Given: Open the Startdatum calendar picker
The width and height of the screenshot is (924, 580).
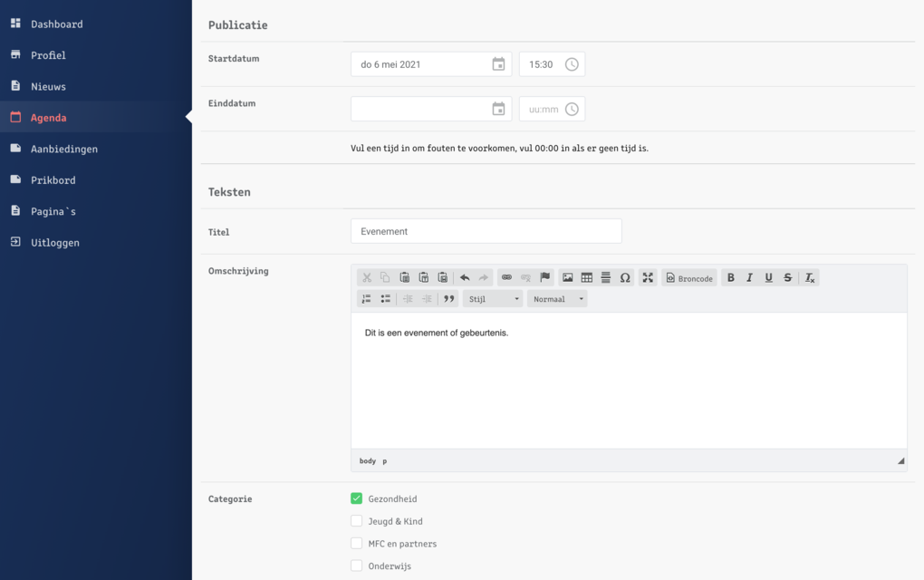Looking at the screenshot, I should click(498, 64).
